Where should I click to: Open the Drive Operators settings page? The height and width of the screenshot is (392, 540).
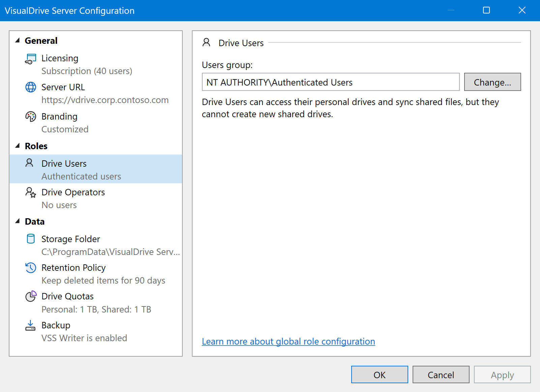73,192
